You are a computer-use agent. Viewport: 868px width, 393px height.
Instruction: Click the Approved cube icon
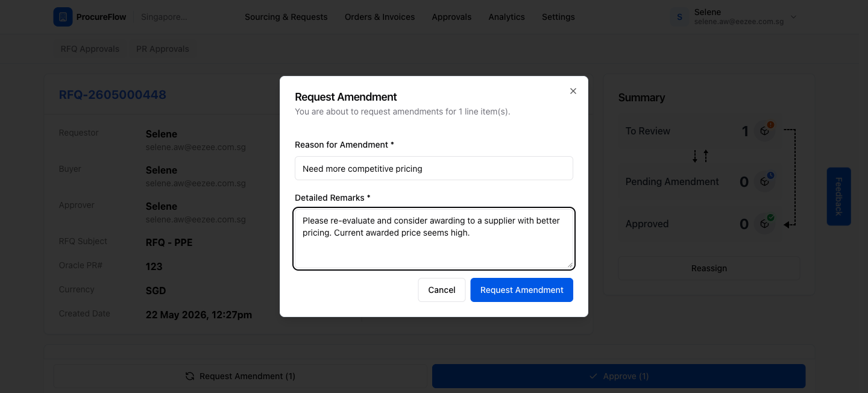[x=765, y=224]
